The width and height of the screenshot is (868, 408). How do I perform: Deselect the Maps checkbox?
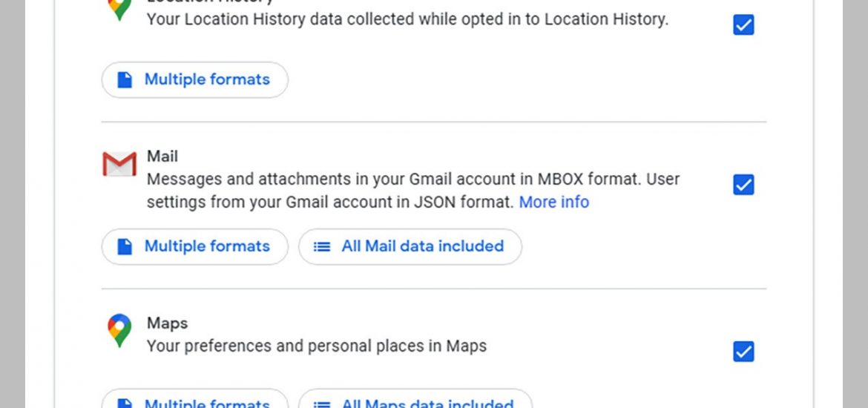pyautogui.click(x=743, y=352)
